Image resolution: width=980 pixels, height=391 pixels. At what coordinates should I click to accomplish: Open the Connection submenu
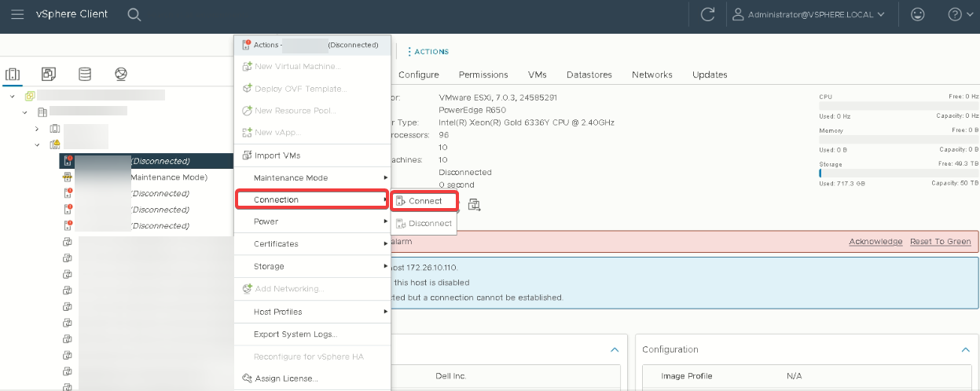coord(312,199)
